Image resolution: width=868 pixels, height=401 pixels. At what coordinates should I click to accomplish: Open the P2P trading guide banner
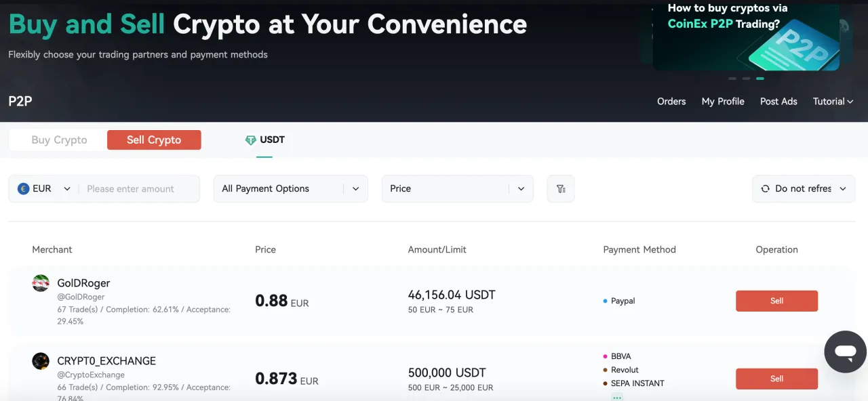pyautogui.click(x=746, y=35)
